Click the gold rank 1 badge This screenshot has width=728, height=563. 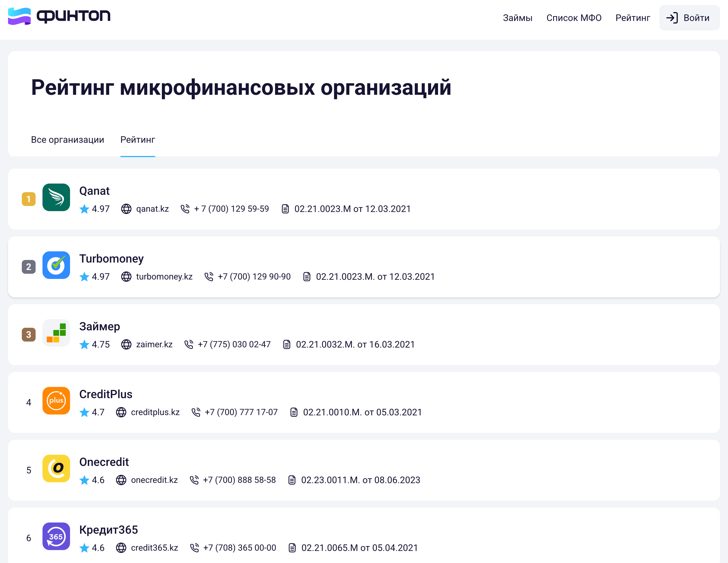click(x=29, y=199)
